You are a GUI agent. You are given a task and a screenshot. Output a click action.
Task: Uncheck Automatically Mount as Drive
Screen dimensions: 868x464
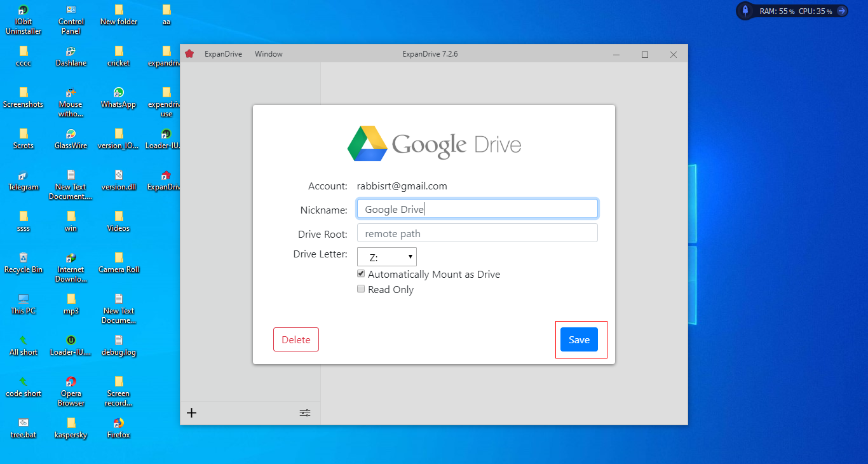[361, 274]
